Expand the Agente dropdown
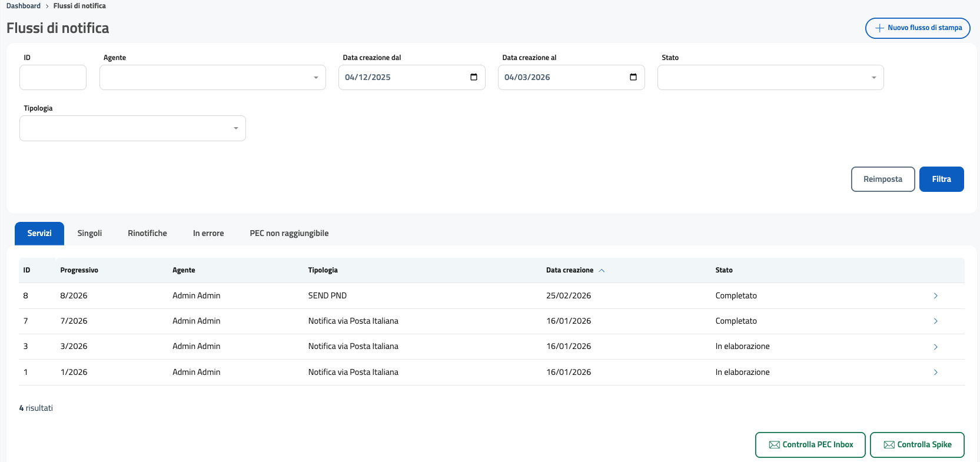 pos(212,78)
